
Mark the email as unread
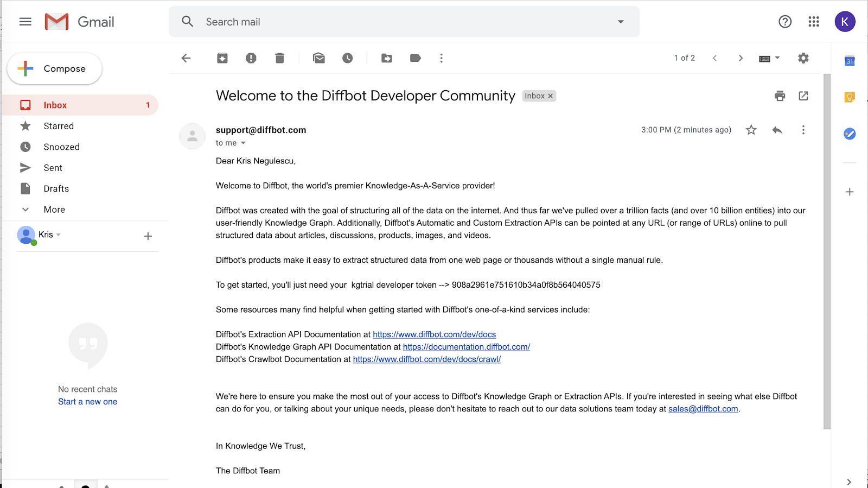319,58
